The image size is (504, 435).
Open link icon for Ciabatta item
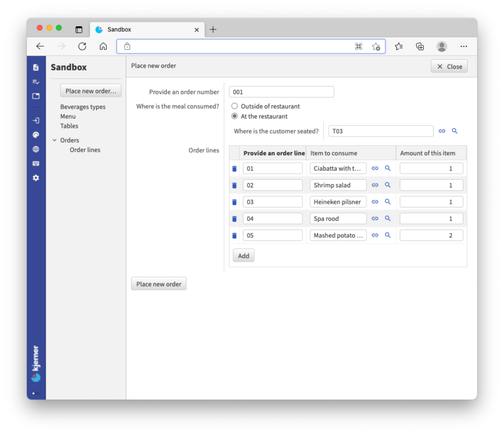[375, 168]
